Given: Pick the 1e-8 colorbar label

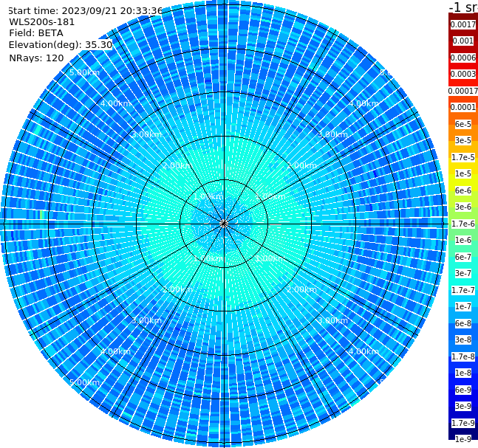Looking at the screenshot, I should 463,373.
